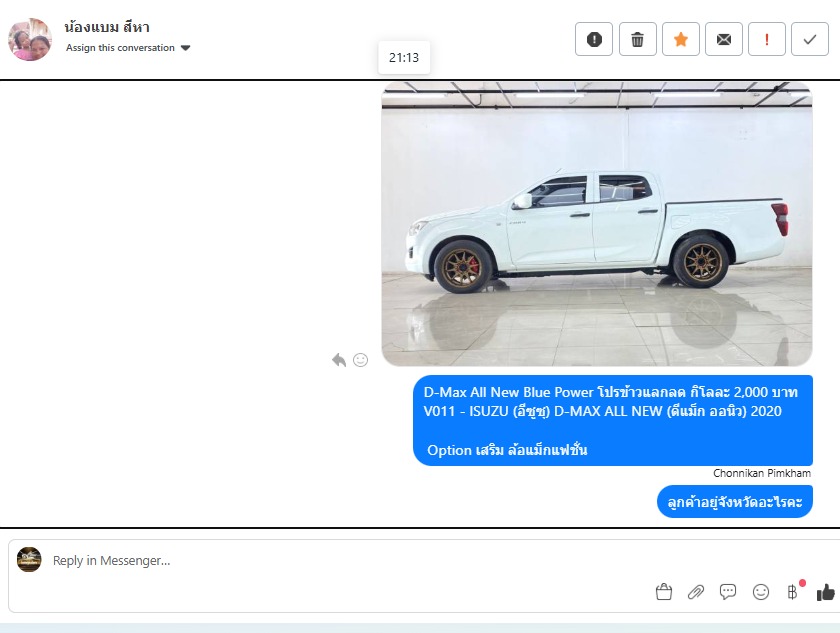This screenshot has width=840, height=633.
Task: Select the ลูกค้าอยู่จังหวัดอะไรคะ message bubble
Action: point(734,502)
